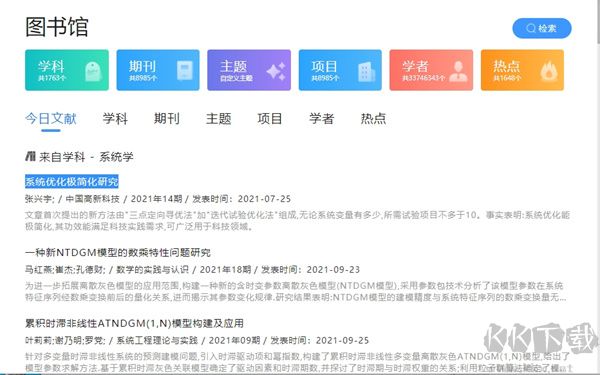Click the 图书馆 page title
Screen dimensions: 600x375
[57, 27]
